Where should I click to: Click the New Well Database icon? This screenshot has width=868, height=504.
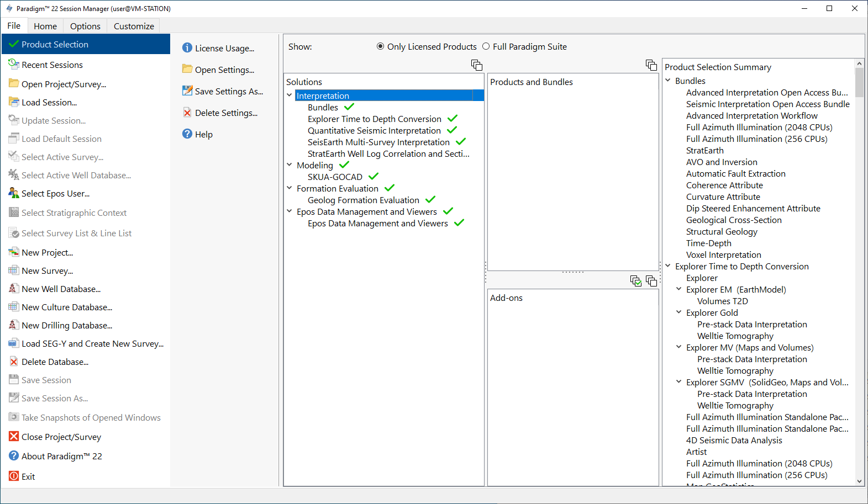tap(14, 288)
